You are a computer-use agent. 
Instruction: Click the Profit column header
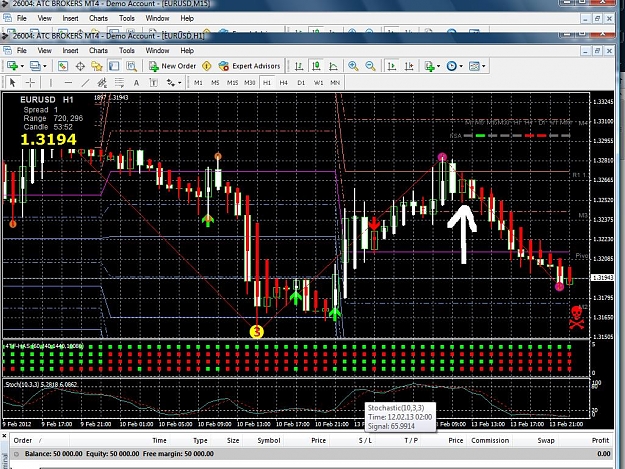tap(600, 440)
